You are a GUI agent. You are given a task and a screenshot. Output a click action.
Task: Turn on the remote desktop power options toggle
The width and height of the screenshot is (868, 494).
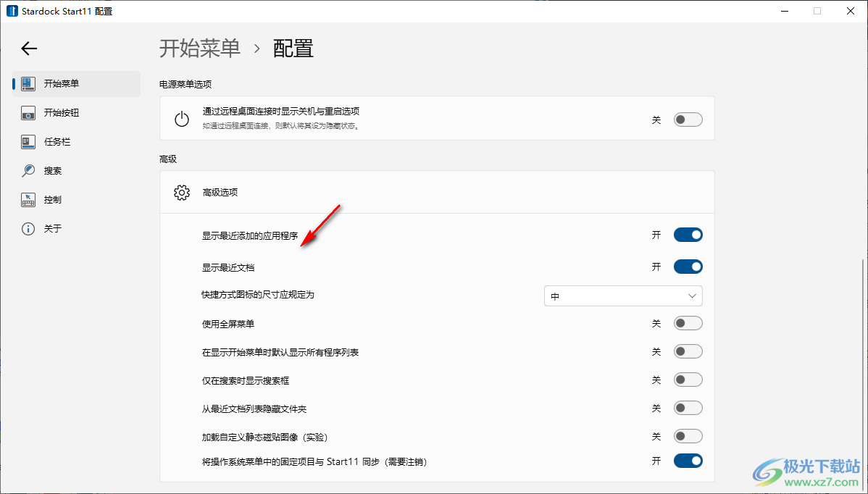(687, 118)
